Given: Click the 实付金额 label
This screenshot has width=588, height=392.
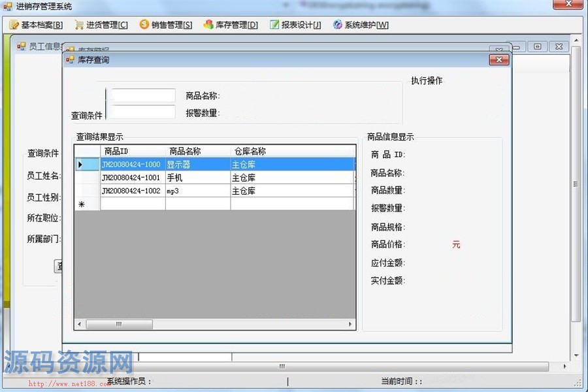Looking at the screenshot, I should [388, 280].
